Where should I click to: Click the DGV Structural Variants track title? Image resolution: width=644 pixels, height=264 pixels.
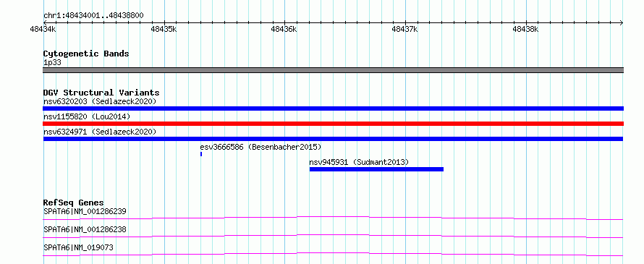[101, 93]
